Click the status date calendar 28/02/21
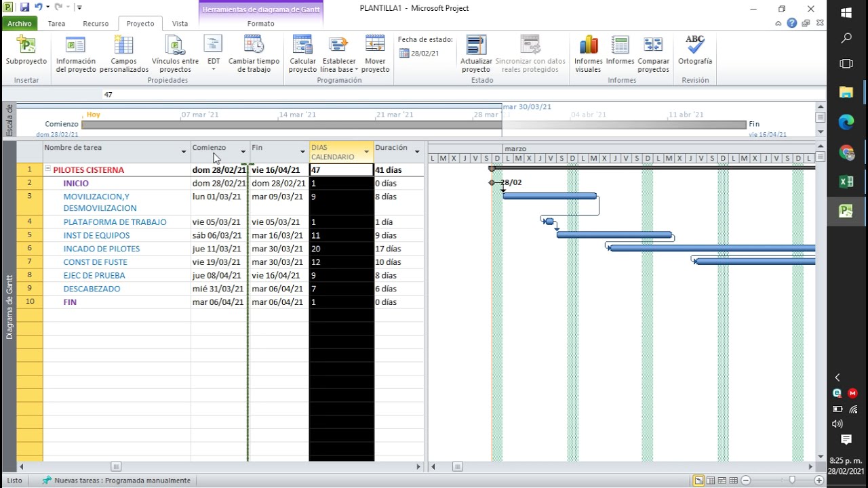 tap(419, 54)
